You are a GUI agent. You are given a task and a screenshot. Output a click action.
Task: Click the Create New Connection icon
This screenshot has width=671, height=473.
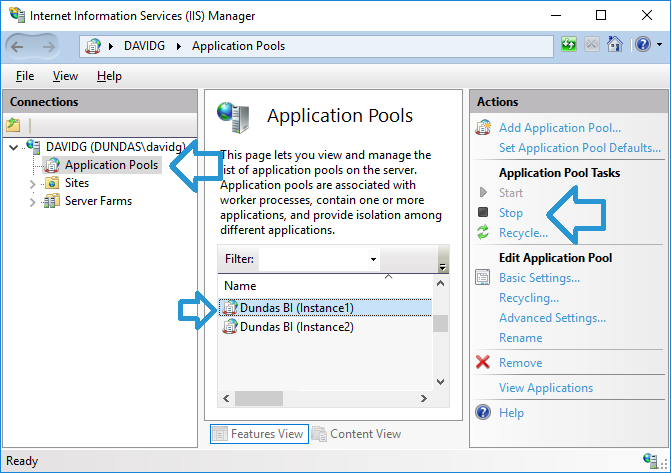[13, 125]
